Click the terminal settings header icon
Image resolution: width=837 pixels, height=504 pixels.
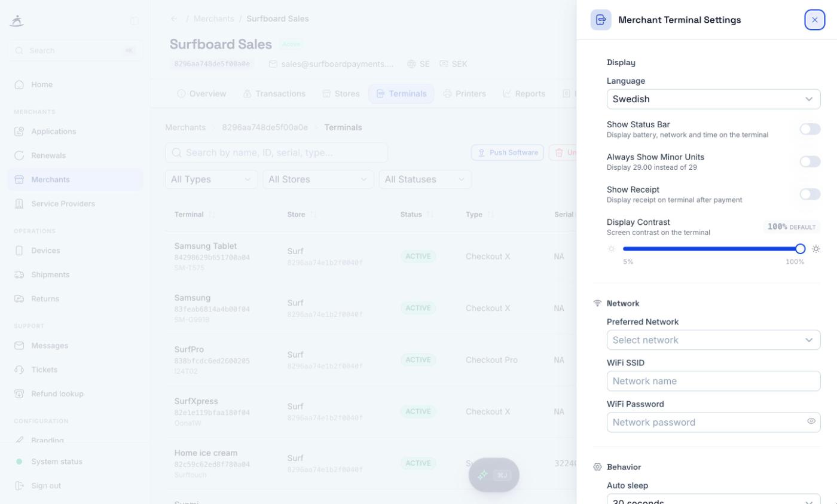pos(601,20)
